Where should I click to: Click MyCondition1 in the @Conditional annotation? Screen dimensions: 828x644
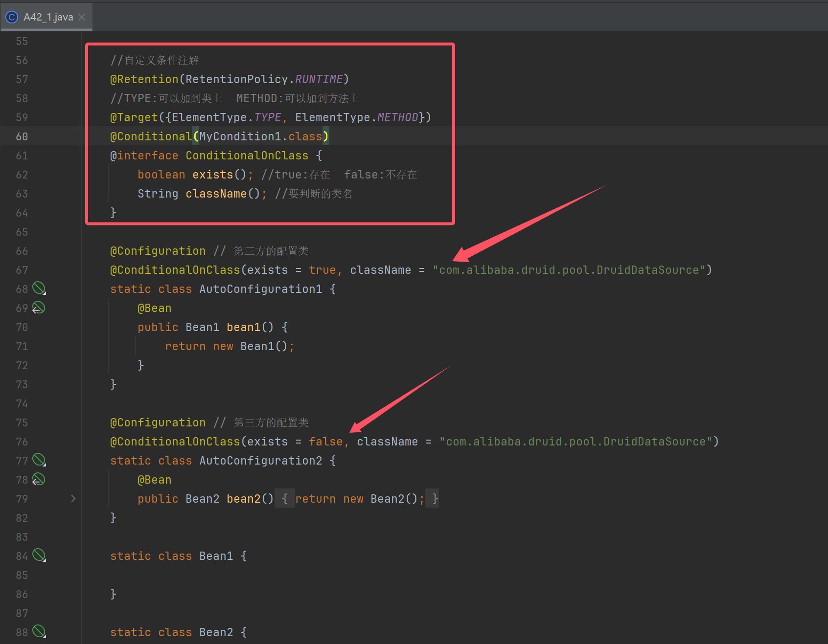pos(240,136)
